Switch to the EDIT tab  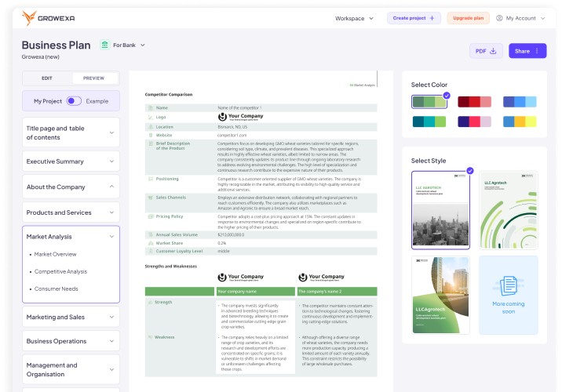pyautogui.click(x=47, y=78)
